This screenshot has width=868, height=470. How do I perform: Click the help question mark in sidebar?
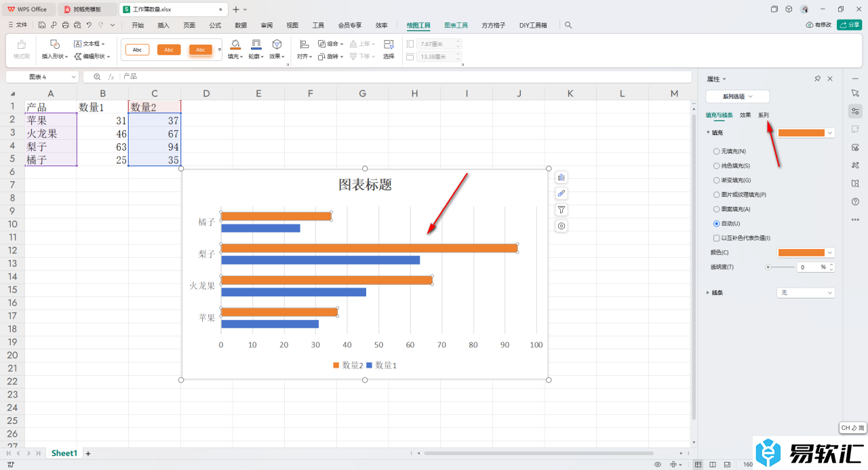(855, 201)
